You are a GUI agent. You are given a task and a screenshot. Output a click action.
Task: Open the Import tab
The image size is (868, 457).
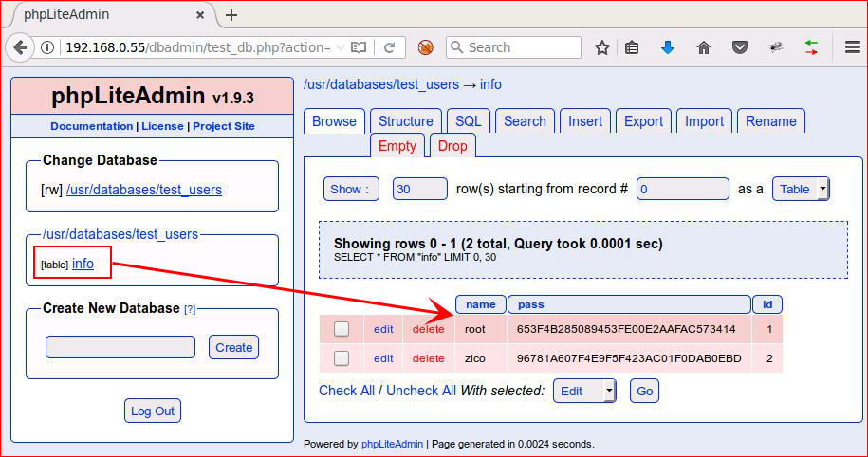704,121
